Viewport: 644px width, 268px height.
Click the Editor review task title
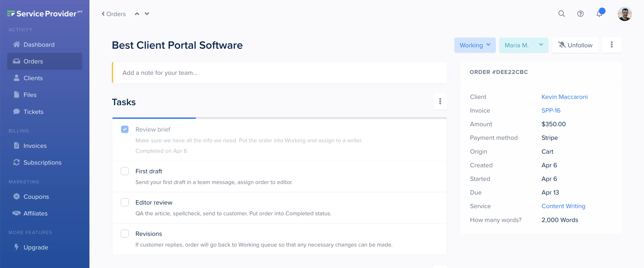tap(154, 202)
